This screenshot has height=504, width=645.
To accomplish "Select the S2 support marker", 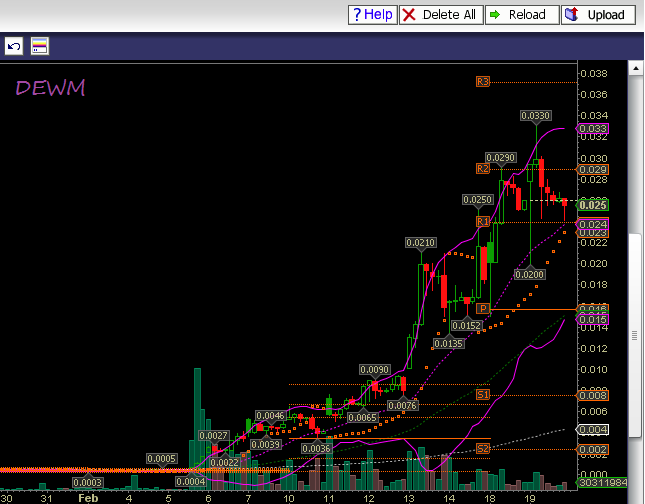I will tap(483, 448).
